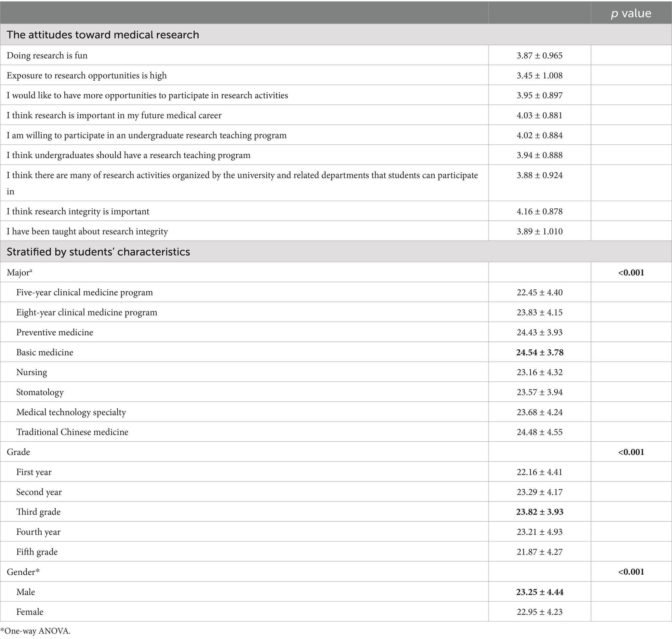Click 'Traditional Chinese medicine'
This screenshot has height=639, width=672.
point(72,432)
